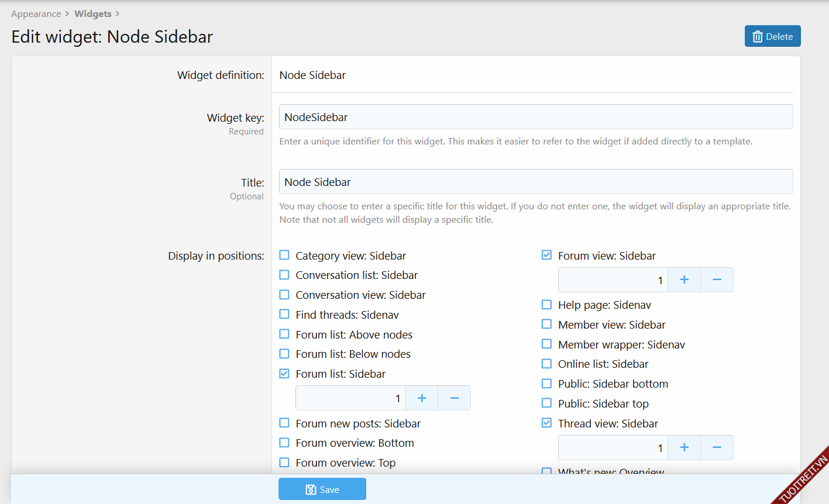Image resolution: width=829 pixels, height=504 pixels.
Task: Open Appearance breadcrumb link
Action: pyautogui.click(x=36, y=14)
